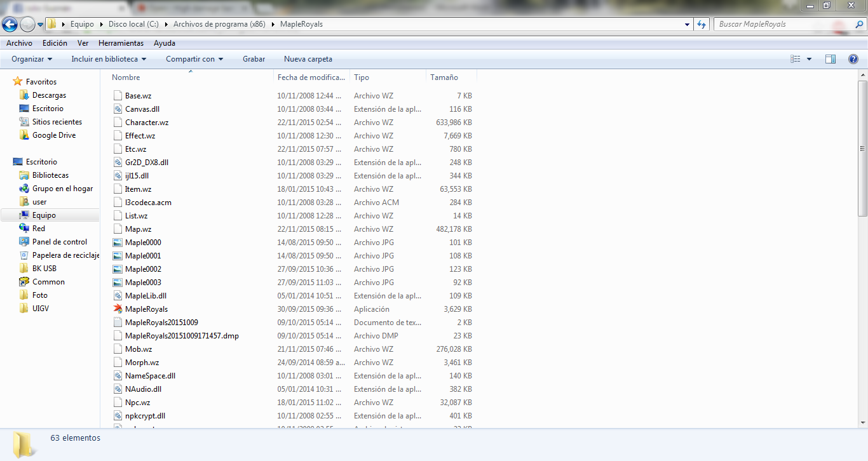868x461 pixels.
Task: Click the magnifier icon in the search box
Action: coord(858,24)
